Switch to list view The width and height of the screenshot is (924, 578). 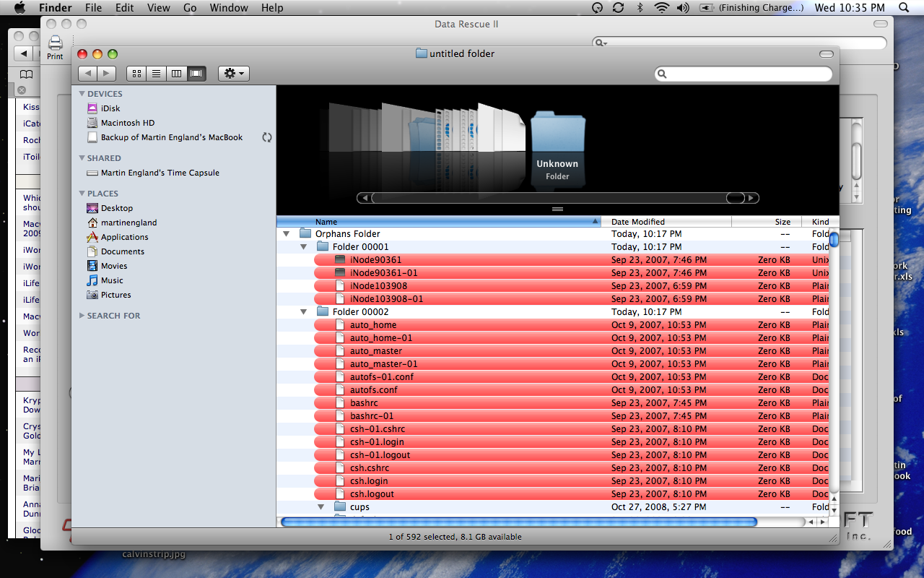point(155,73)
